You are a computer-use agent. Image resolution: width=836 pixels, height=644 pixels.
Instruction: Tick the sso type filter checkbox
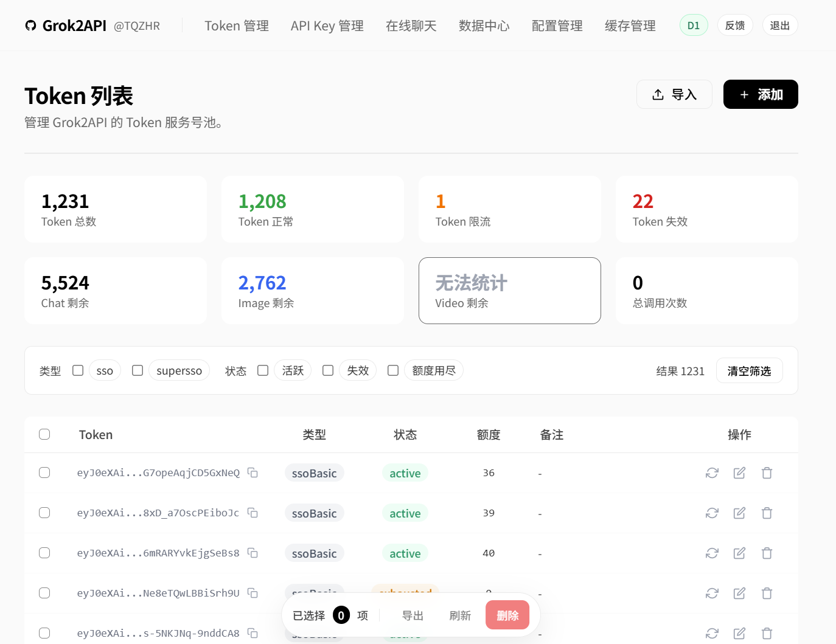[78, 370]
